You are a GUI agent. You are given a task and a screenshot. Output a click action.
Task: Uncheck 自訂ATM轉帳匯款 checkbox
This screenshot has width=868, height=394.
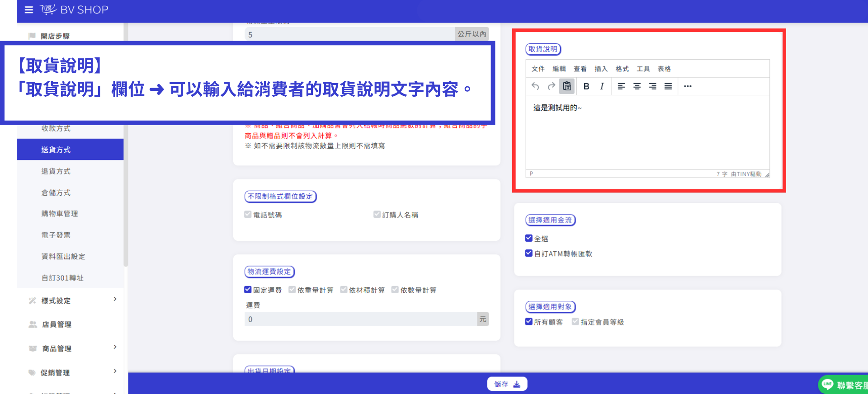pos(529,253)
